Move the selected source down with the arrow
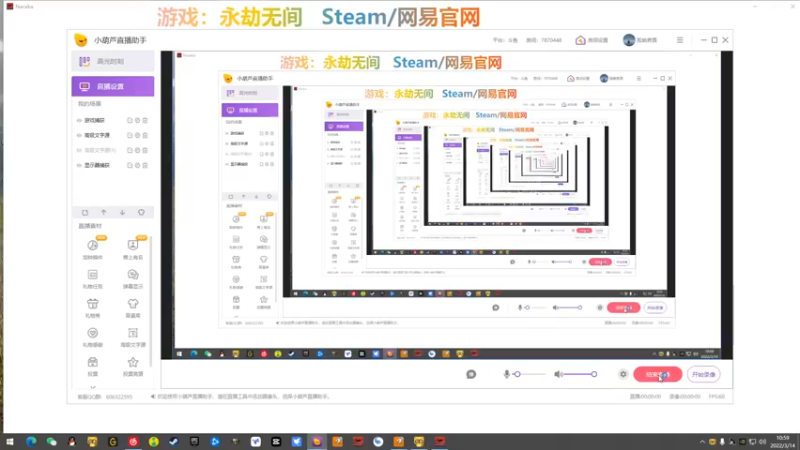 click(122, 212)
